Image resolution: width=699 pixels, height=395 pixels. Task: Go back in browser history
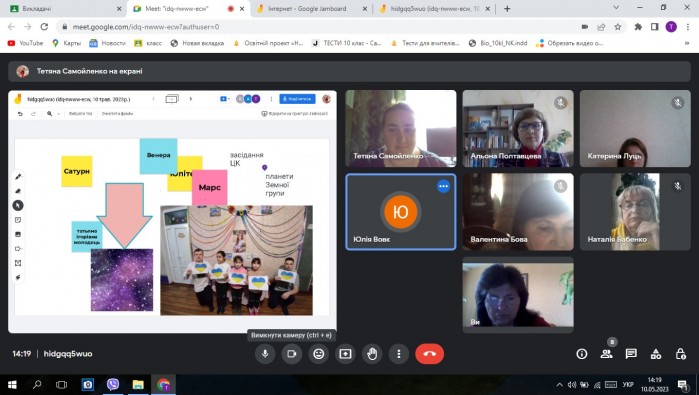tap(12, 27)
